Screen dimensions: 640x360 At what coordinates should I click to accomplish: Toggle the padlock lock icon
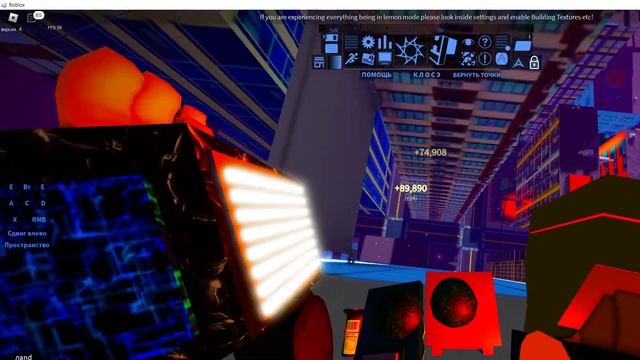[534, 62]
